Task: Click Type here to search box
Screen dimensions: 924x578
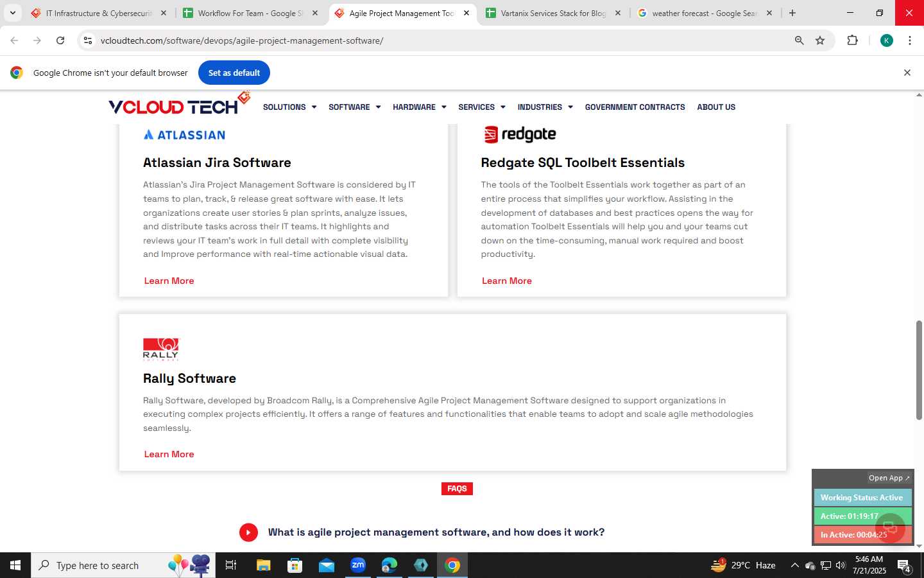Action: [123, 565]
